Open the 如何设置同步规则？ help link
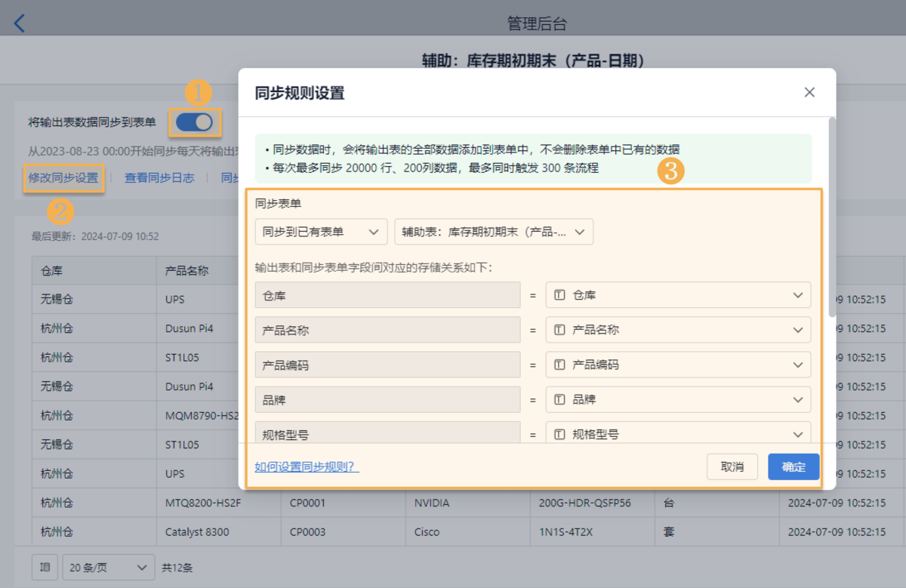 307,466
